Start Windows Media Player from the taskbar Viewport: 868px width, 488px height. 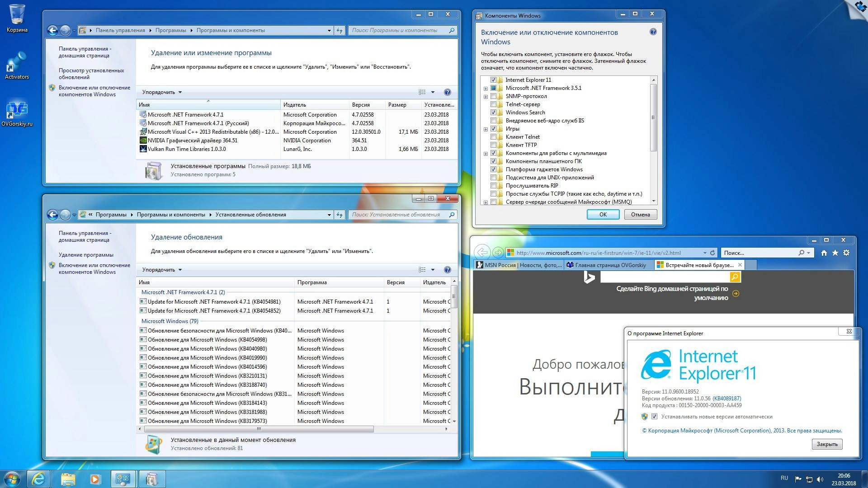[95, 478]
